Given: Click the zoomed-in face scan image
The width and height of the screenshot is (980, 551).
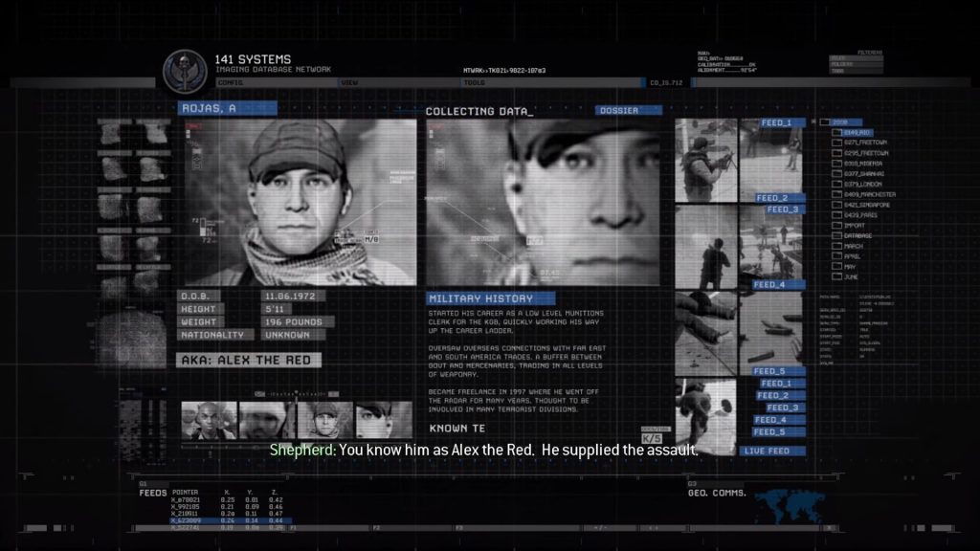Looking at the screenshot, I should point(543,203).
